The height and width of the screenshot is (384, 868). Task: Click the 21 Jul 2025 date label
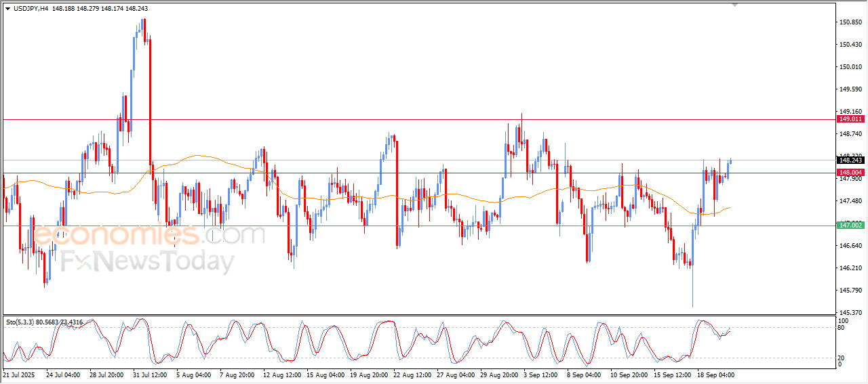[x=18, y=375]
